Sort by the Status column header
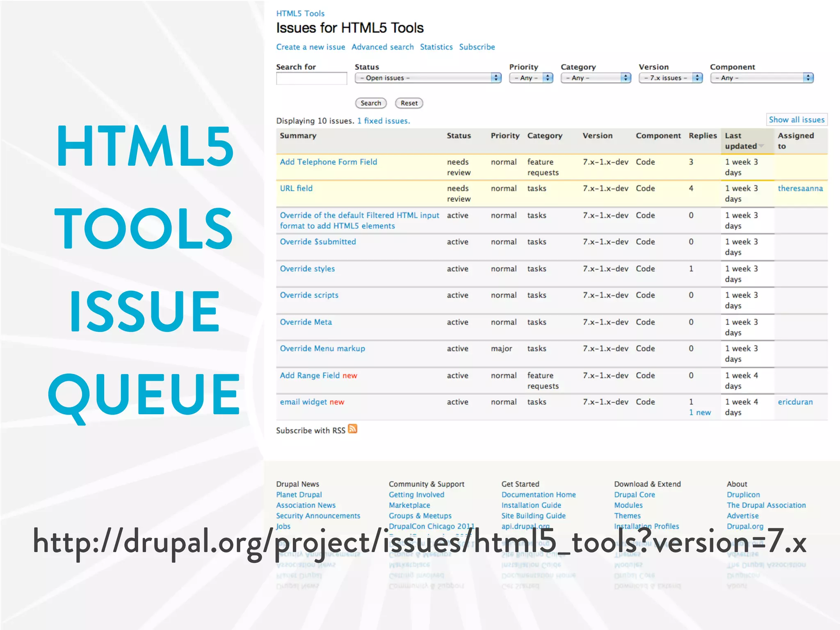 459,136
